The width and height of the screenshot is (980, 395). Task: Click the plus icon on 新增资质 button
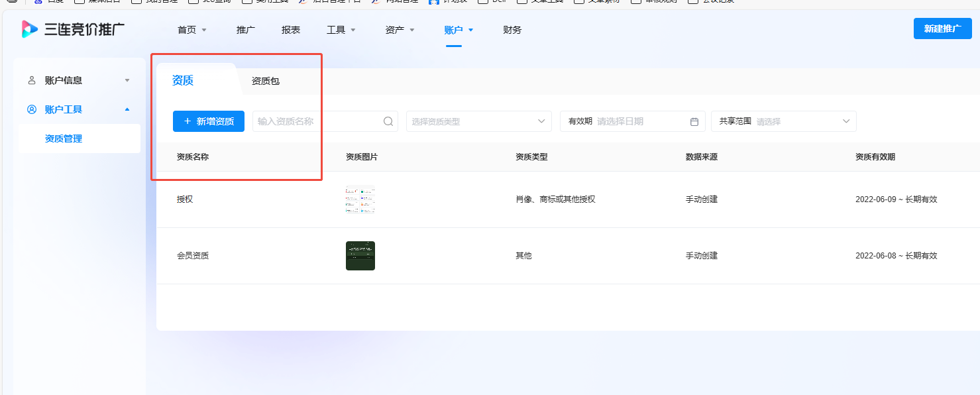(188, 121)
